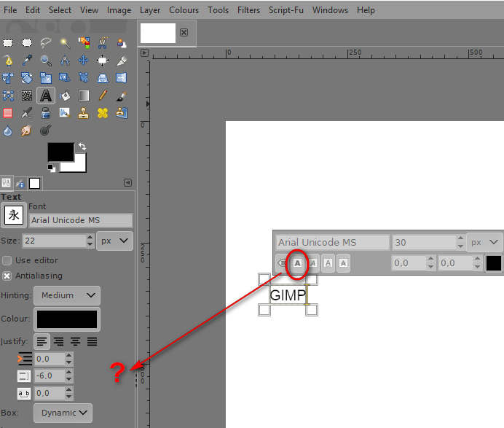
Task: Click the Bold button in text toolbar
Action: (297, 263)
